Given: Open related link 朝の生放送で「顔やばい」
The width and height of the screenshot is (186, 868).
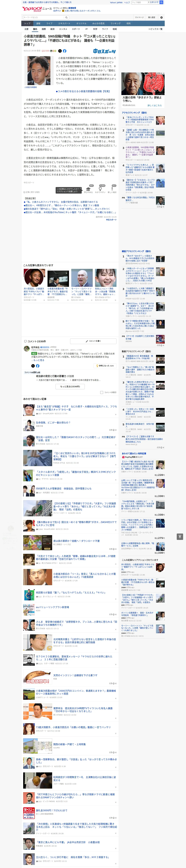Looking at the screenshot, I should pos(66,209).
